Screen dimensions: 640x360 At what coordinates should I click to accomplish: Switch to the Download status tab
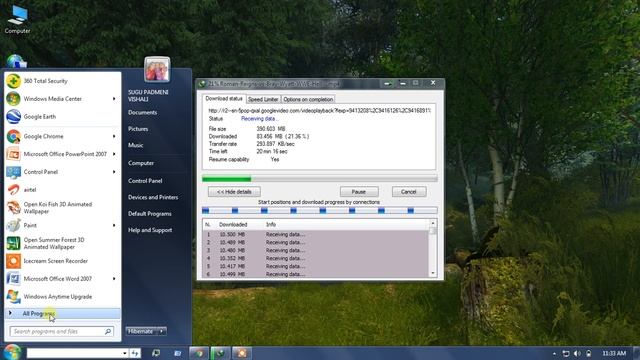pyautogui.click(x=223, y=99)
